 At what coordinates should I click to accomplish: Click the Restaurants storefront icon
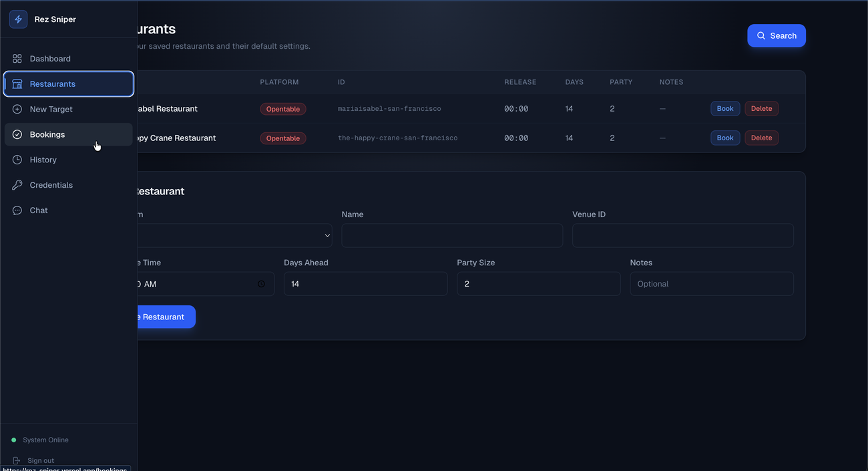tap(17, 84)
